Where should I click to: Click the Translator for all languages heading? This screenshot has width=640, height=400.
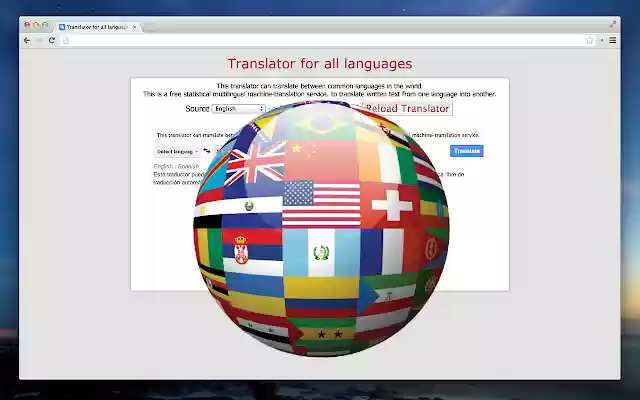[x=320, y=64]
